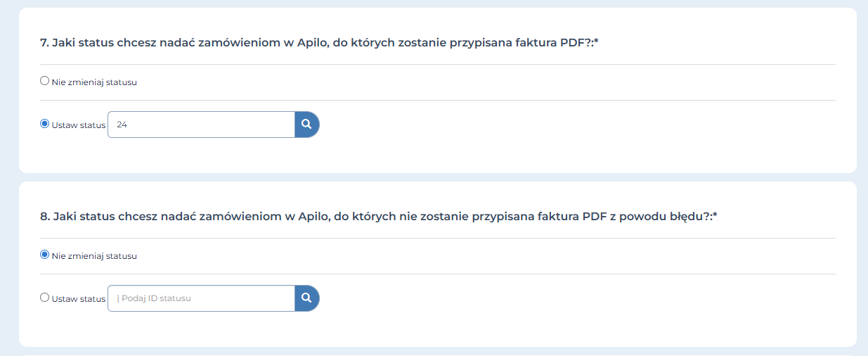The height and width of the screenshot is (356, 868).
Task: Click the word 'Apilo' in question 7's heading
Action: [312, 43]
